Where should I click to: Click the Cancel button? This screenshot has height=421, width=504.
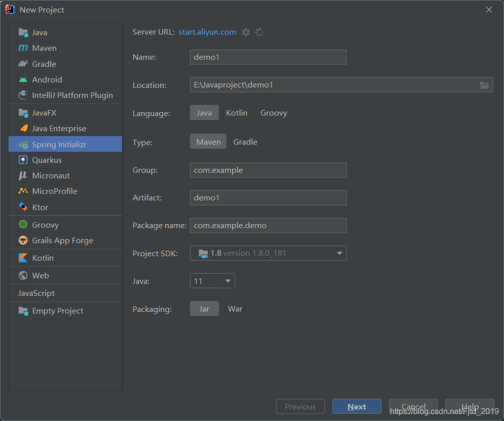(x=413, y=406)
